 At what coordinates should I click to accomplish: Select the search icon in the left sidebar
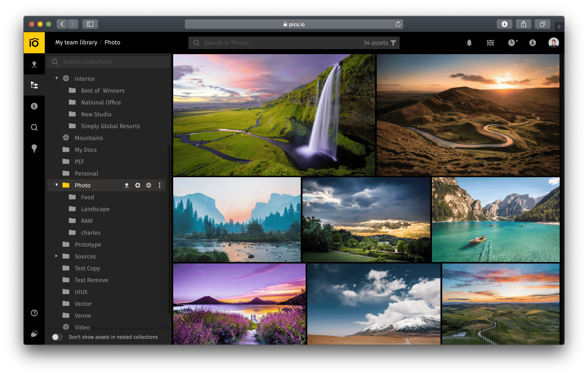[34, 127]
